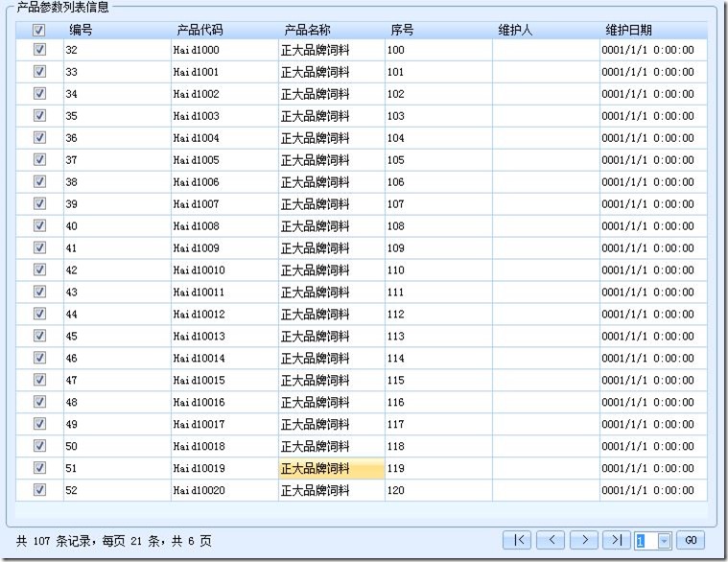Click 编号 cell 49
The height and width of the screenshot is (562, 728).
coord(117,424)
